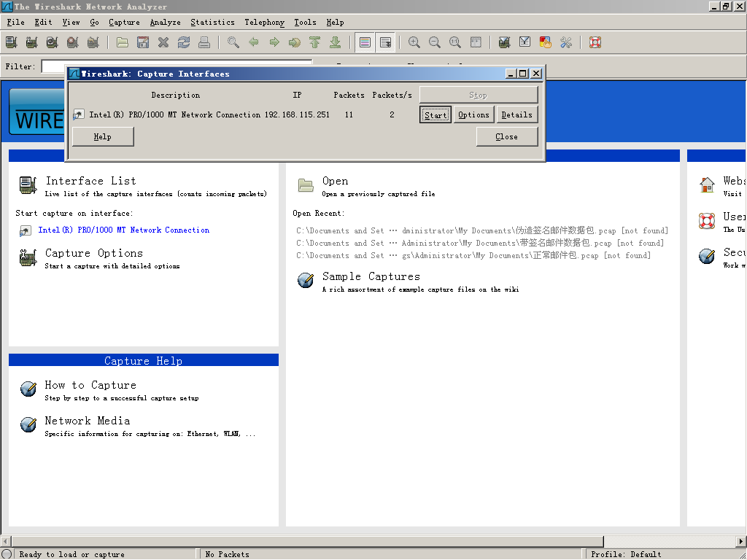Open Sample Captures wiki entry
The height and width of the screenshot is (560, 747).
(371, 276)
